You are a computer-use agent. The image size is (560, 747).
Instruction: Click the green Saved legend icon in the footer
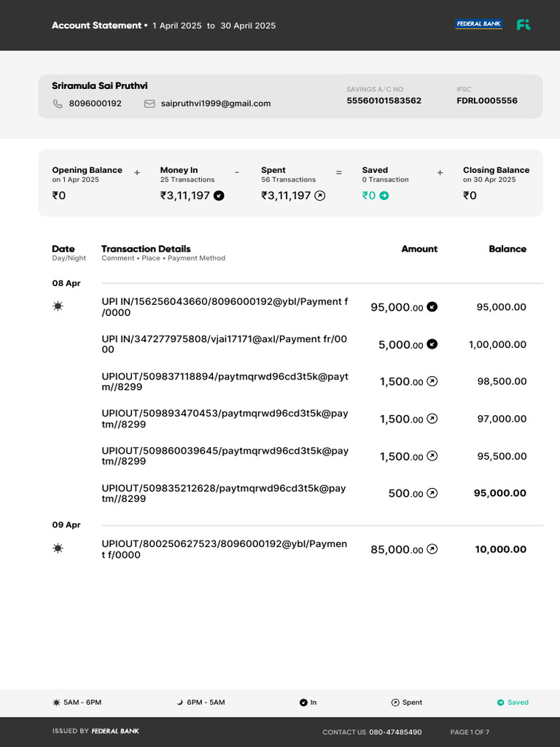pyautogui.click(x=500, y=703)
